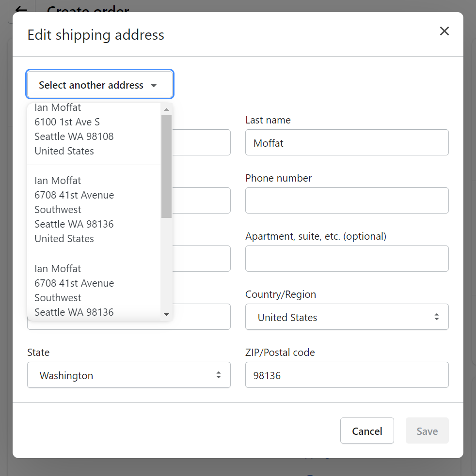The height and width of the screenshot is (476, 476).
Task: Click the address list scrollbar down arrow
Action: pos(166,314)
